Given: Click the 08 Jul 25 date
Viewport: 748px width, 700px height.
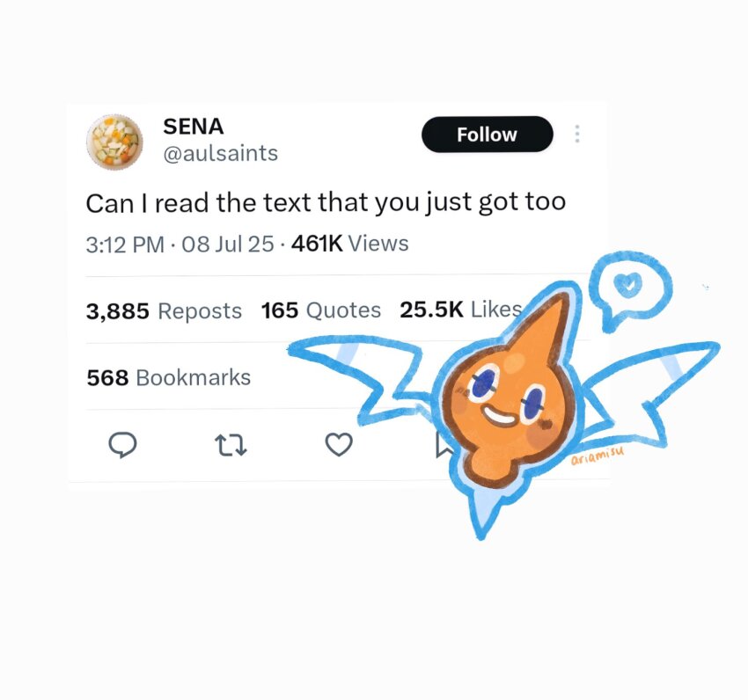Looking at the screenshot, I should coord(227,244).
